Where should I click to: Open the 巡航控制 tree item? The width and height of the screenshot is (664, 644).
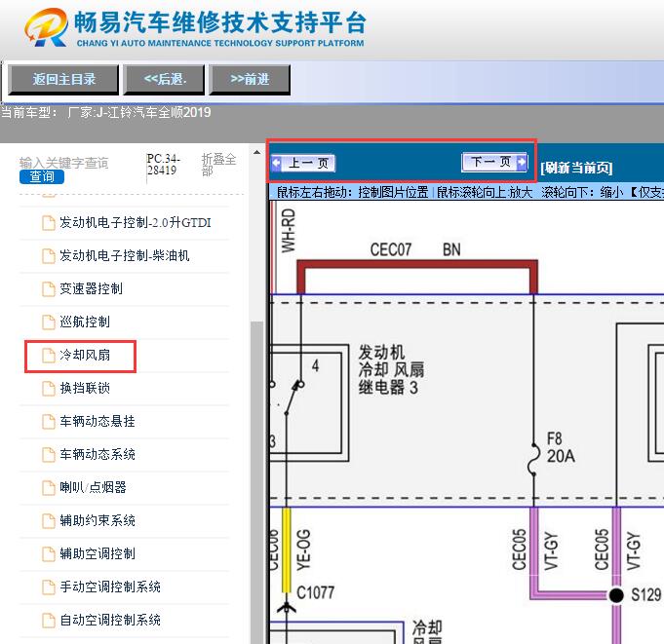click(85, 322)
